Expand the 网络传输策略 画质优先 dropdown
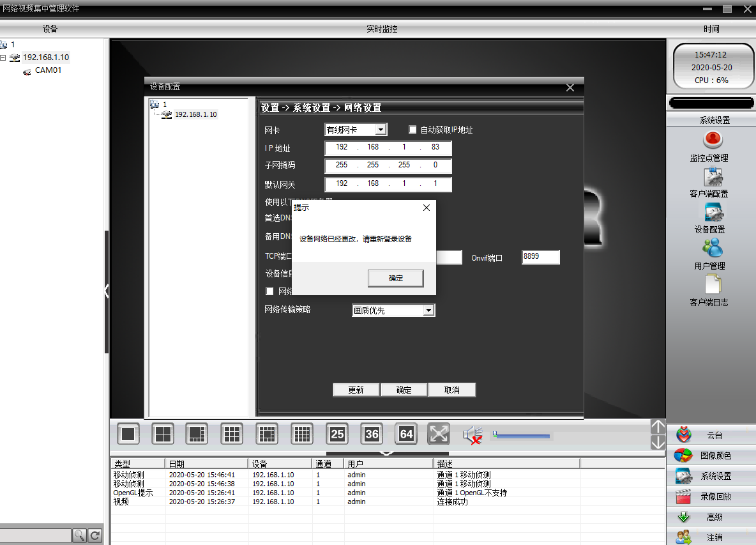This screenshot has height=545, width=756. (393, 310)
